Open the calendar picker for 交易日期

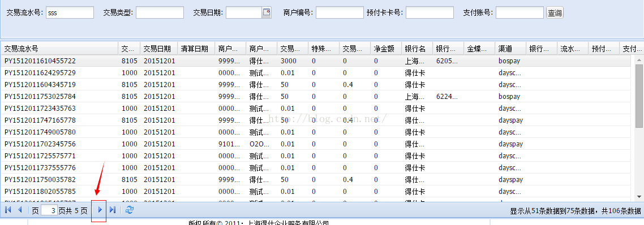pos(267,12)
